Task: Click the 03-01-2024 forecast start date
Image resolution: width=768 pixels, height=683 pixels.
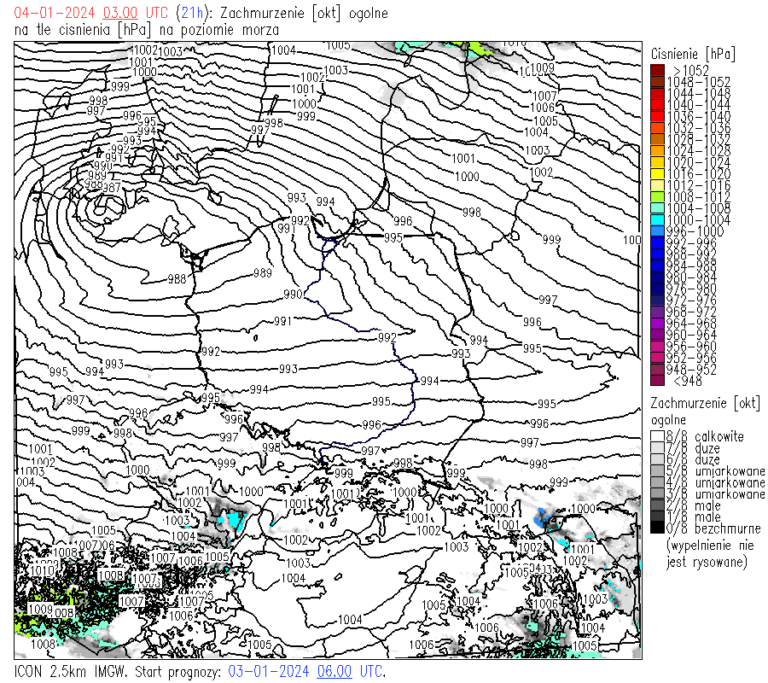Action: 268,671
